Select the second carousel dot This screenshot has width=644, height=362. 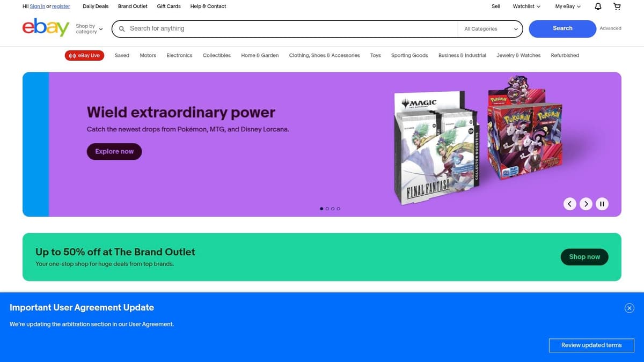pyautogui.click(x=327, y=209)
